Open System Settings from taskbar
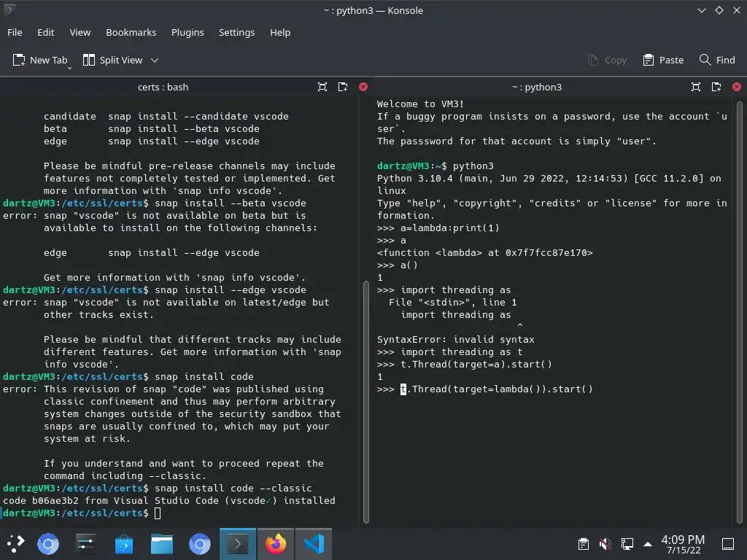This screenshot has width=747, height=560. tap(86, 544)
